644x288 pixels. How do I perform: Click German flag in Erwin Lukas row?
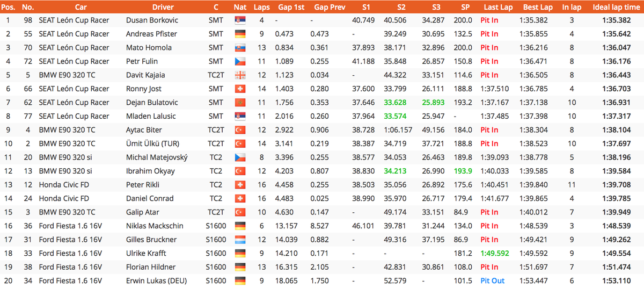click(240, 280)
